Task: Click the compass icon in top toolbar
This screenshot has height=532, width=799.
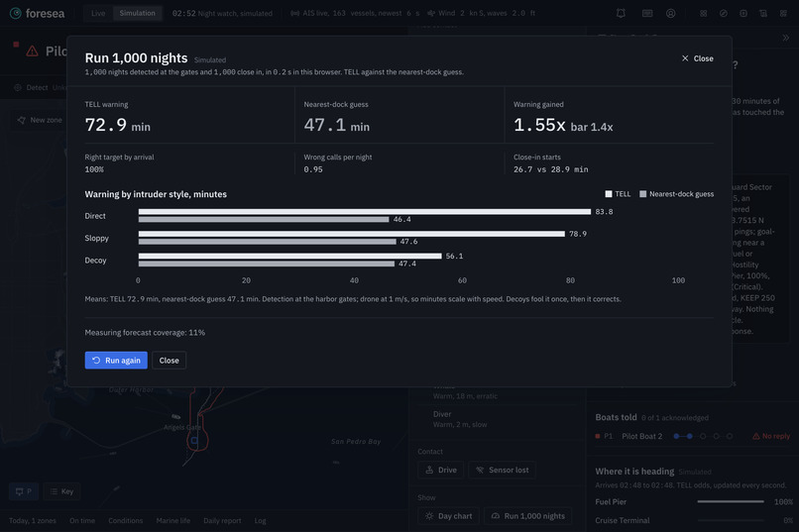Action: click(x=723, y=13)
